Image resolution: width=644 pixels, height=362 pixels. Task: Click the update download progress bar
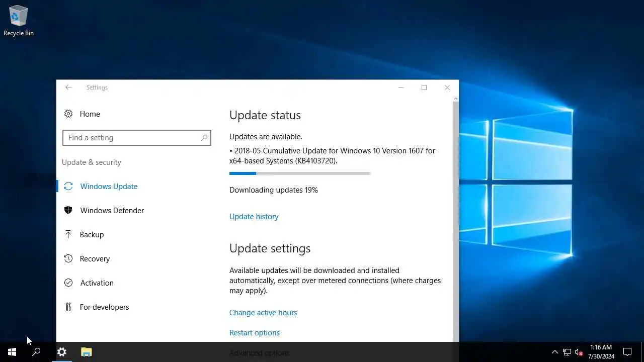pos(300,173)
